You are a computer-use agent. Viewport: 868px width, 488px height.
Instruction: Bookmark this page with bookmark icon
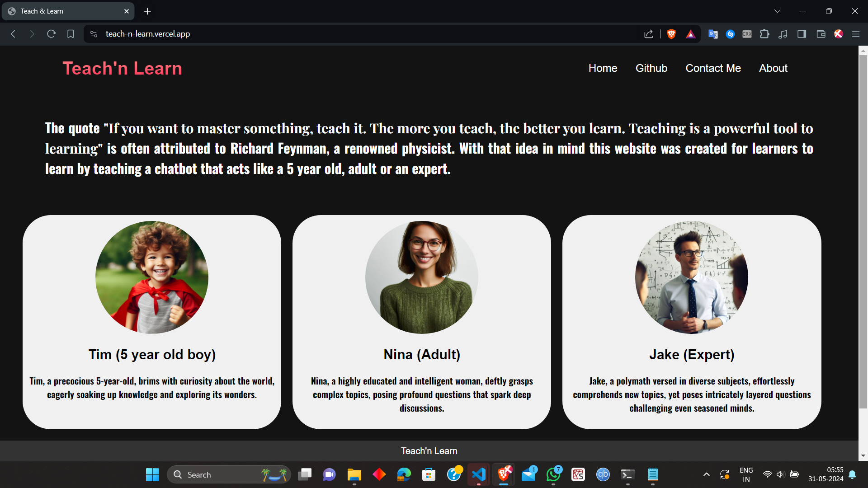(x=71, y=34)
